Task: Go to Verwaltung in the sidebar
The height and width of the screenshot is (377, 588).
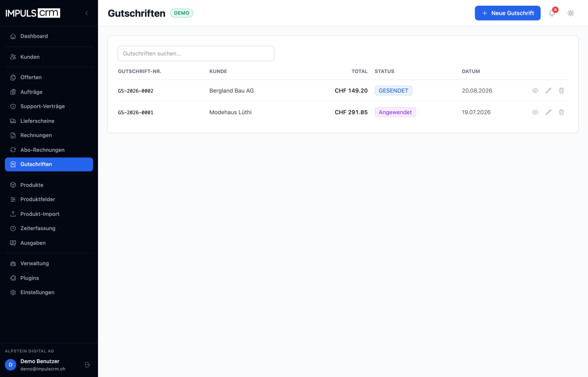Action: 49,263
